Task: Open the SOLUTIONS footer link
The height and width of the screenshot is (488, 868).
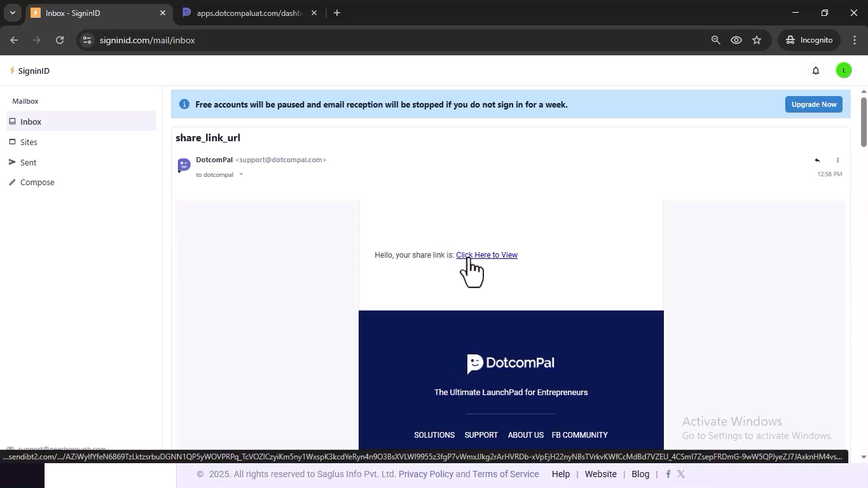Action: point(434,435)
